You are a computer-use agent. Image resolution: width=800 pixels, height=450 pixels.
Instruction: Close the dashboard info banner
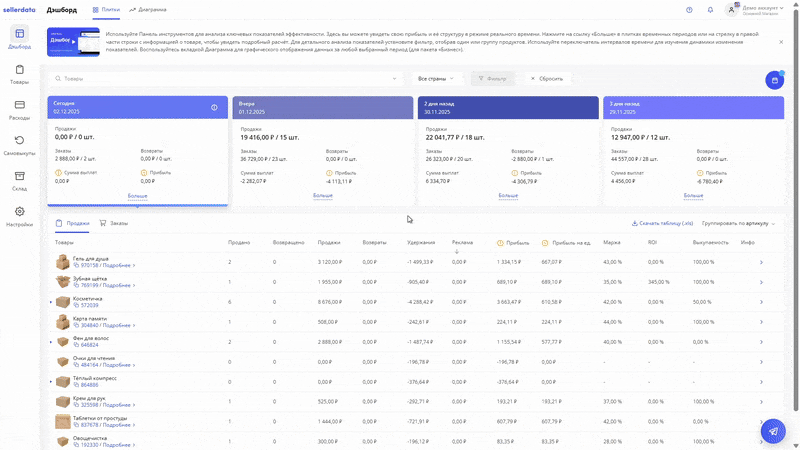pos(781,42)
